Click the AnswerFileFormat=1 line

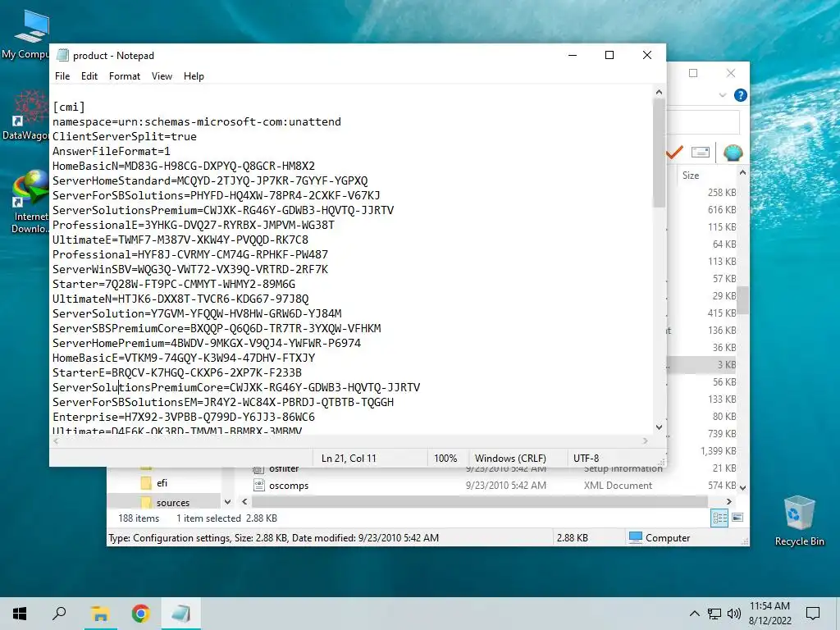click(x=111, y=151)
